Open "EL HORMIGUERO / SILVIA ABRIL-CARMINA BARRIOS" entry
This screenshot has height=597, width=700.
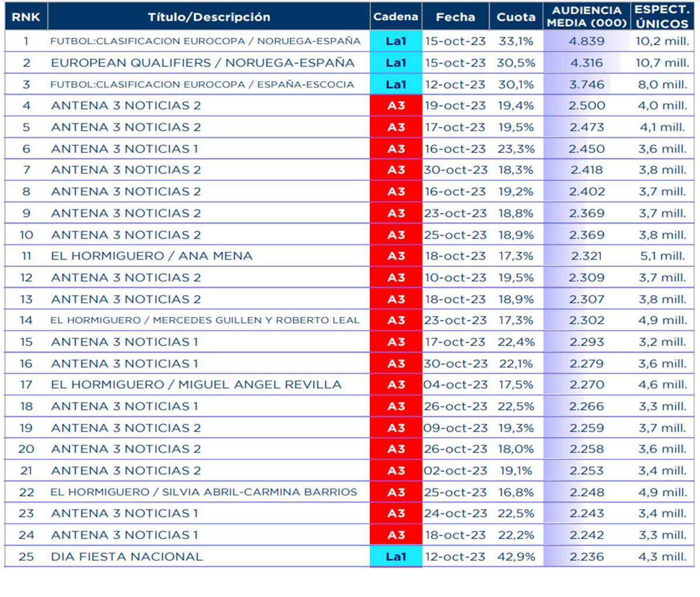point(204,492)
